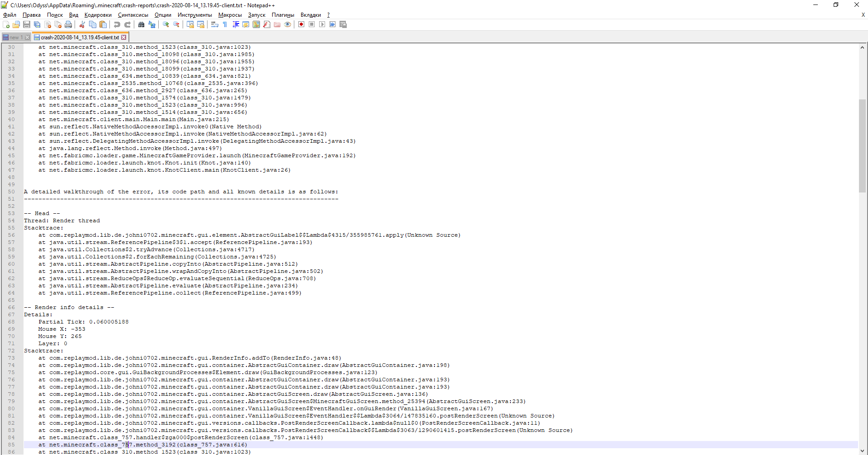Play back the recorded macro
This screenshot has width=868, height=455.
click(x=322, y=24)
